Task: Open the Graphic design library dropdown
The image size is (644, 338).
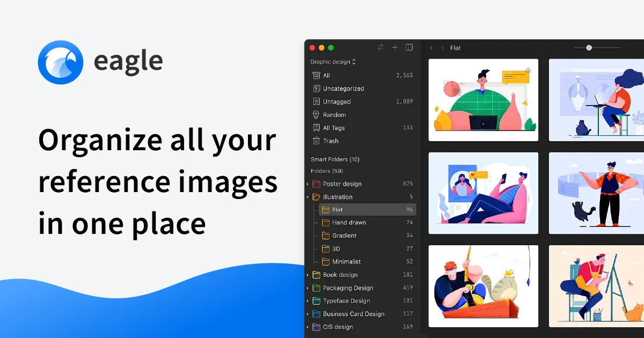Action: tap(333, 62)
